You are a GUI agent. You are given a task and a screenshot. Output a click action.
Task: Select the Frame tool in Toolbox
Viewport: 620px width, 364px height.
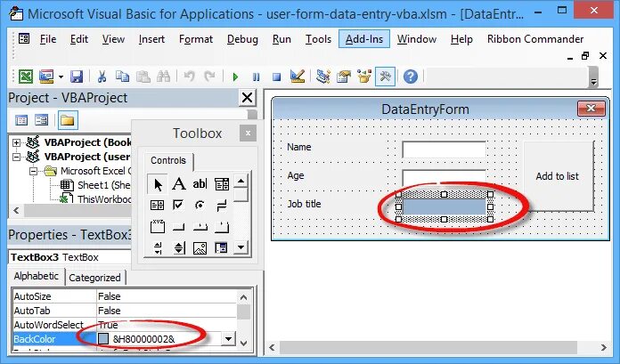[158, 226]
